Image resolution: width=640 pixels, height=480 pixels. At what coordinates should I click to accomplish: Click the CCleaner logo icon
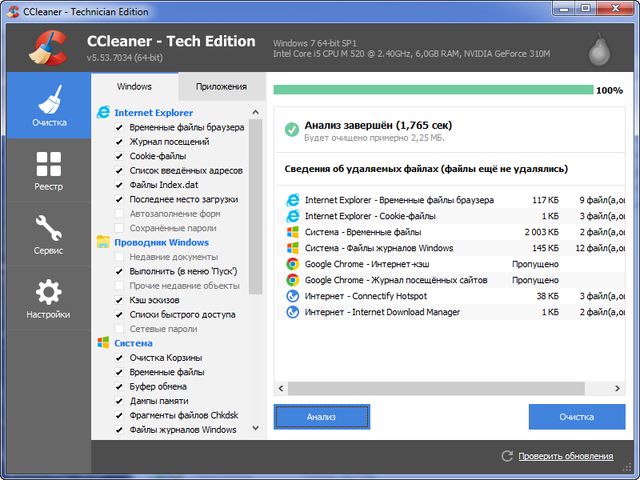click(46, 47)
